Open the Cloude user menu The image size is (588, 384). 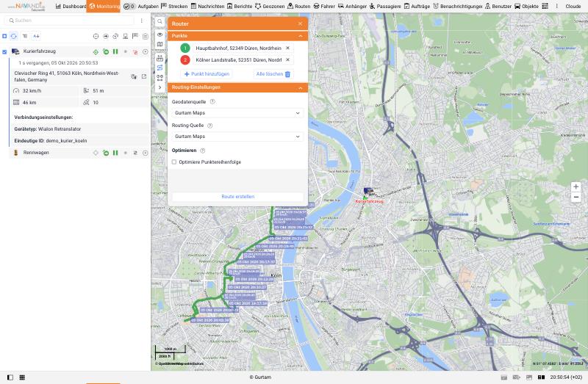click(x=573, y=6)
